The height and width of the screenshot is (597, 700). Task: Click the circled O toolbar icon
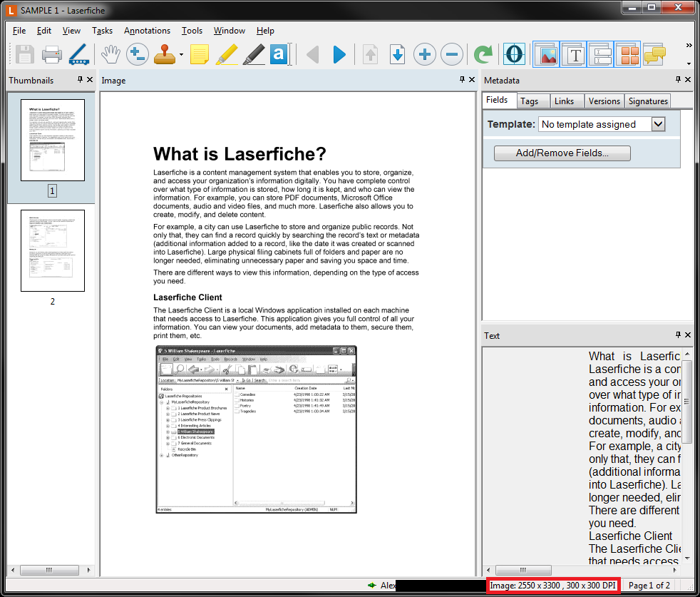pos(514,54)
